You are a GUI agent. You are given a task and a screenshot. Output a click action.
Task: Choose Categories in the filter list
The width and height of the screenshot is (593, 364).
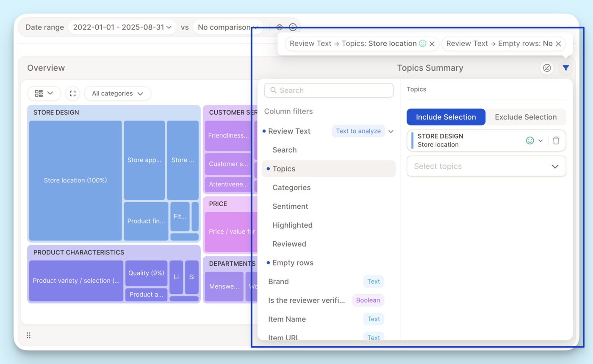coord(291,188)
